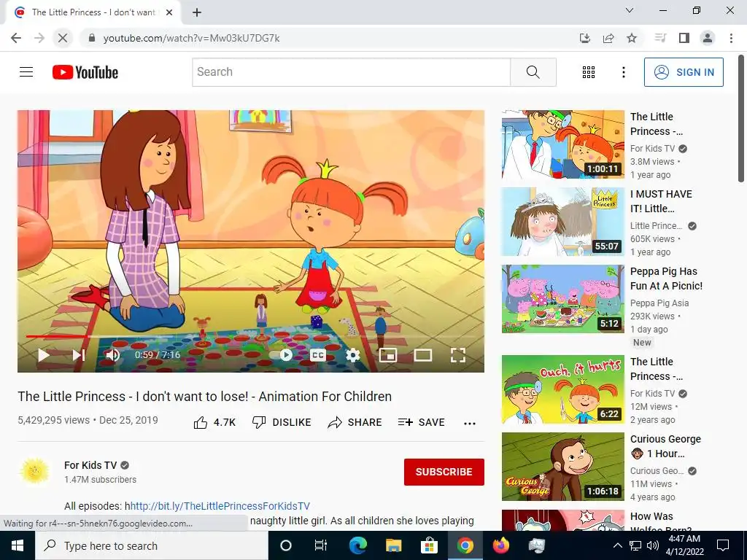Install app via address bar icon
Viewport: 747px width, 560px height.
585,38
